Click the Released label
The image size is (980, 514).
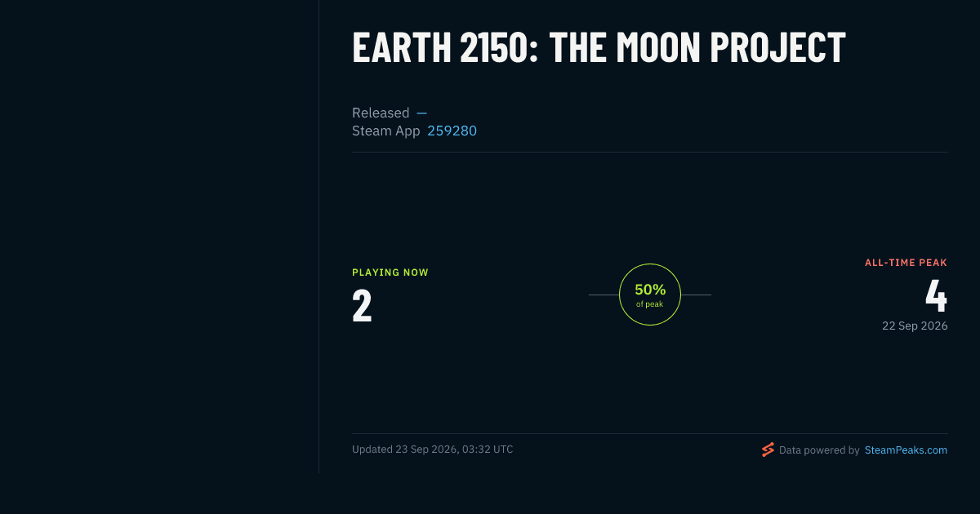(x=381, y=113)
